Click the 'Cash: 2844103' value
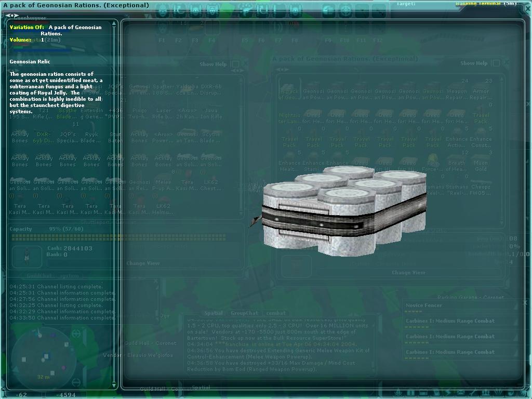532x399 pixels. point(70,248)
